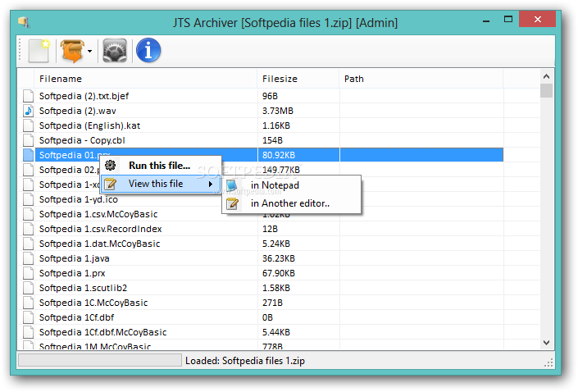This screenshot has height=392, width=578.
Task: Click file icon of Softpedia 1Cf.dbf
Action: click(x=28, y=317)
